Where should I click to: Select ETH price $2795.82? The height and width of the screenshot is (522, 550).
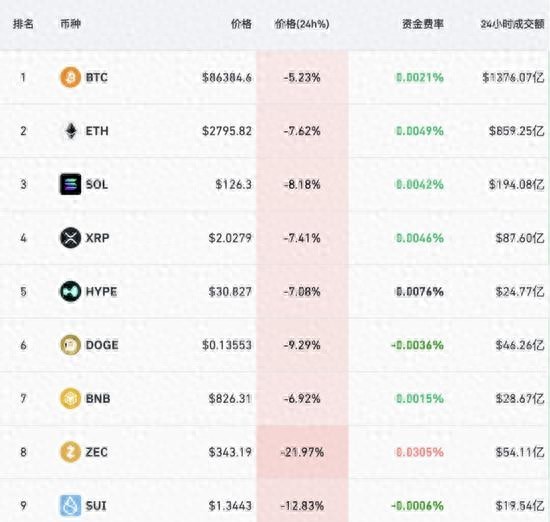(227, 131)
